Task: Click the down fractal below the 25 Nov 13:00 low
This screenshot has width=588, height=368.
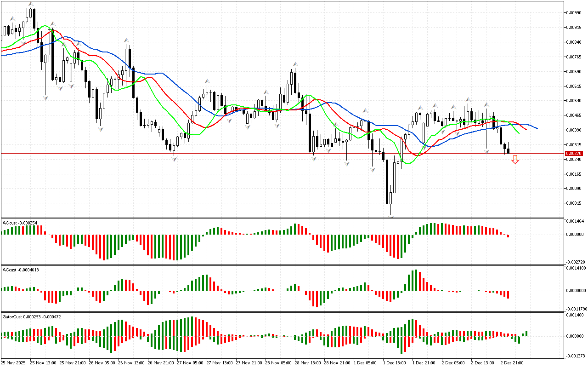Action: pyautogui.click(x=45, y=98)
